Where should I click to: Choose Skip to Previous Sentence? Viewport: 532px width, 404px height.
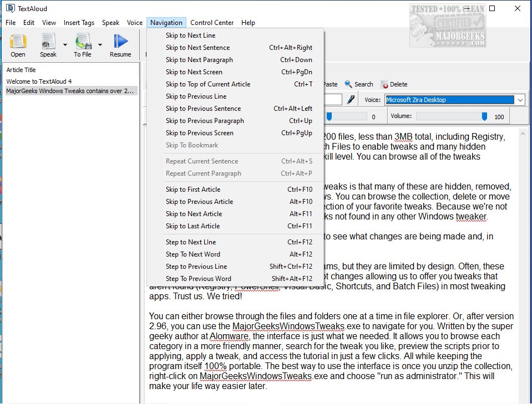(235, 109)
